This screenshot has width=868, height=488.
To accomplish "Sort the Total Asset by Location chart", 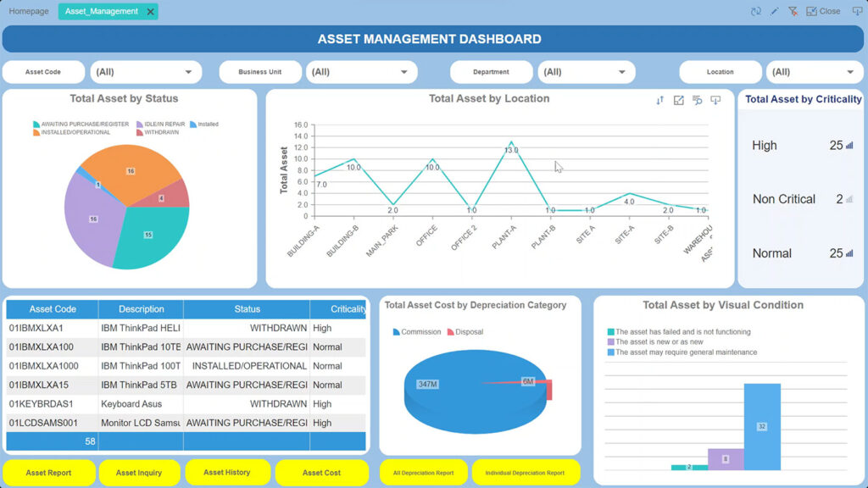I will tap(659, 100).
